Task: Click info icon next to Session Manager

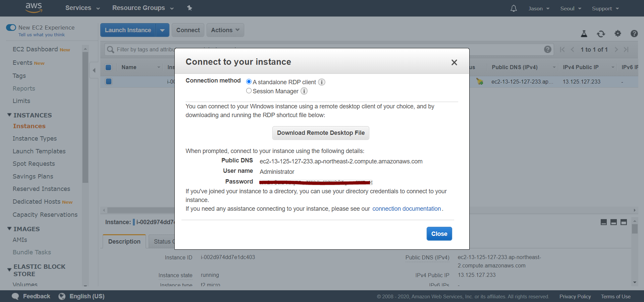Action: (x=304, y=91)
